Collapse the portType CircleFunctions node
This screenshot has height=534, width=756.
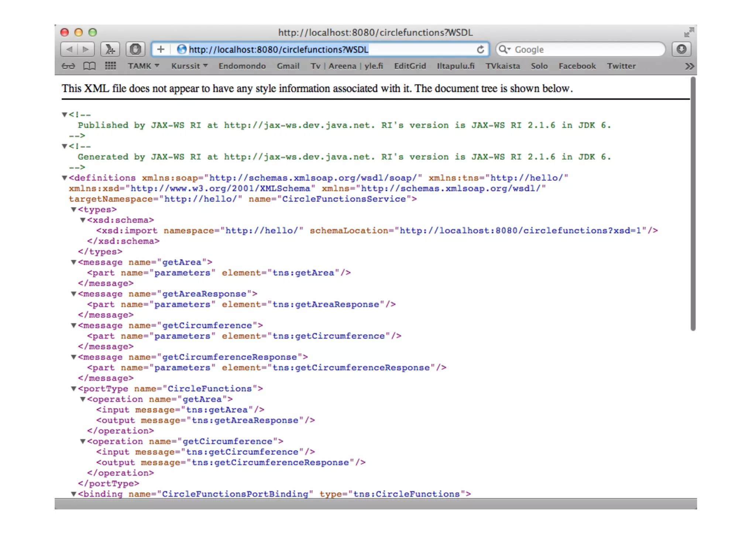coord(73,389)
